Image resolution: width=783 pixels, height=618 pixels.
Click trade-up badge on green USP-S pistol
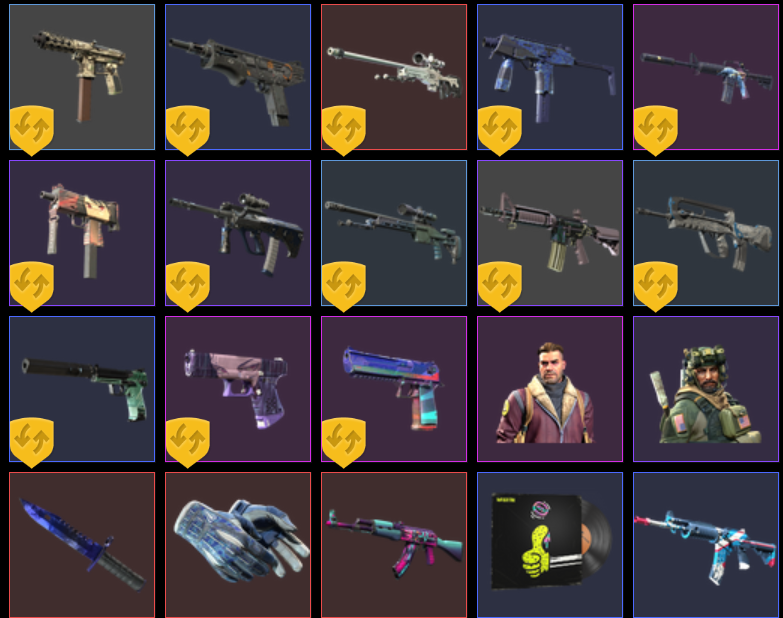(32, 442)
